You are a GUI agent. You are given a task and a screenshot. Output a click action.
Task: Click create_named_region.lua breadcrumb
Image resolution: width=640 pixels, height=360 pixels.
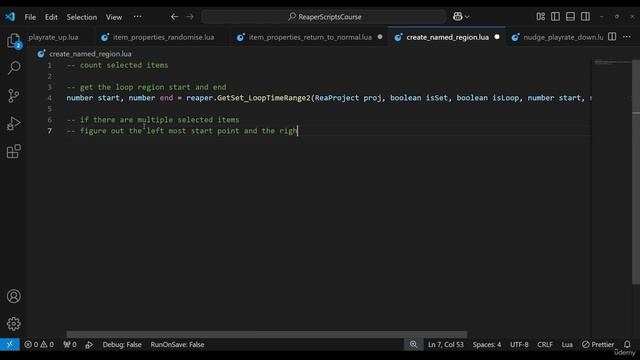coord(90,54)
